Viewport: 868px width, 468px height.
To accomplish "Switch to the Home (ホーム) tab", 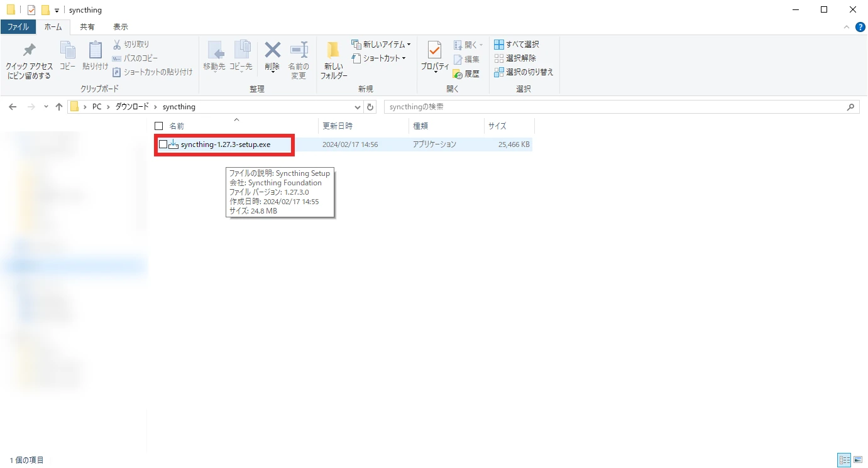I will (53, 27).
